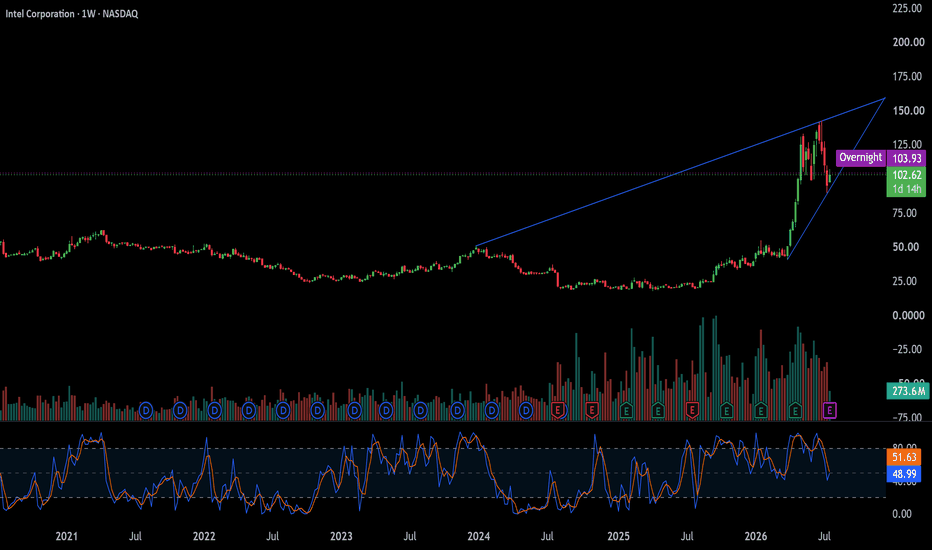Click the 2024 label on the time axis

click(478, 536)
